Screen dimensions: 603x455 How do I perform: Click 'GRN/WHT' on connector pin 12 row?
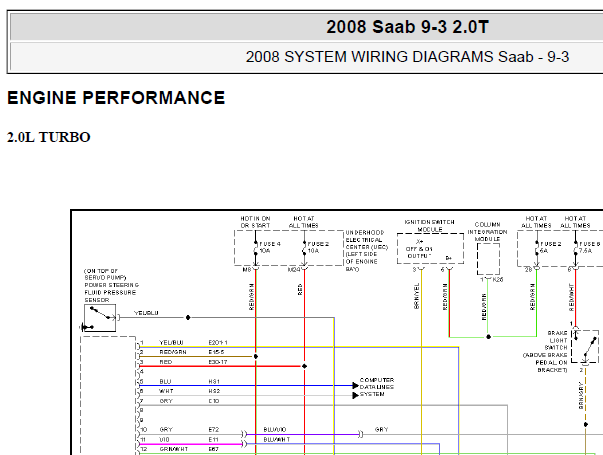pos(174,449)
